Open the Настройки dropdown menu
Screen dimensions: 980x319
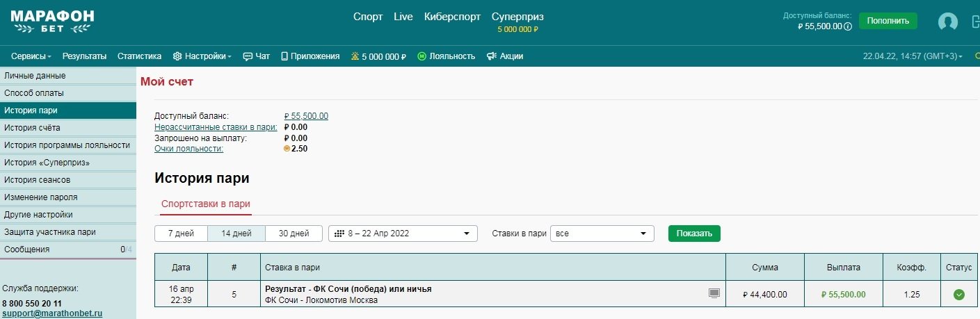point(202,56)
